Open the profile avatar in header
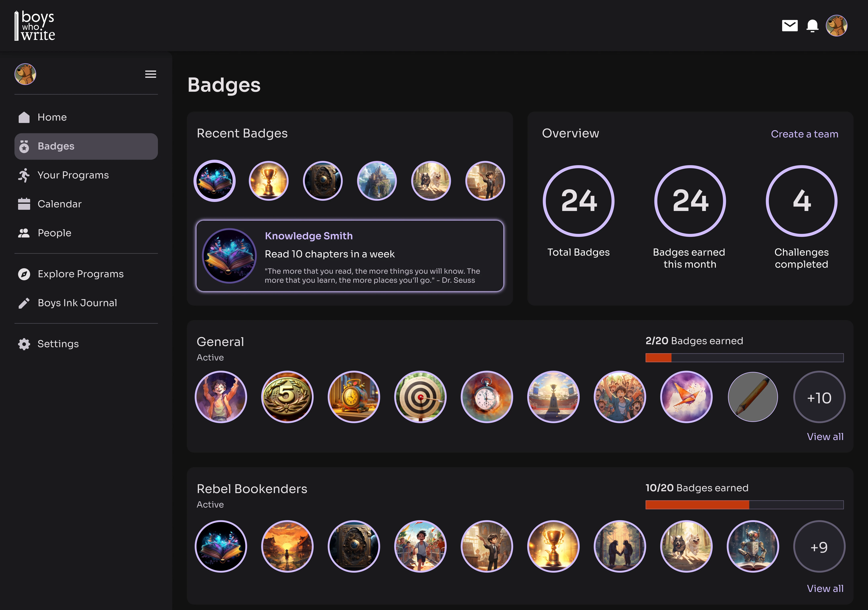This screenshot has width=868, height=610. pos(836,26)
